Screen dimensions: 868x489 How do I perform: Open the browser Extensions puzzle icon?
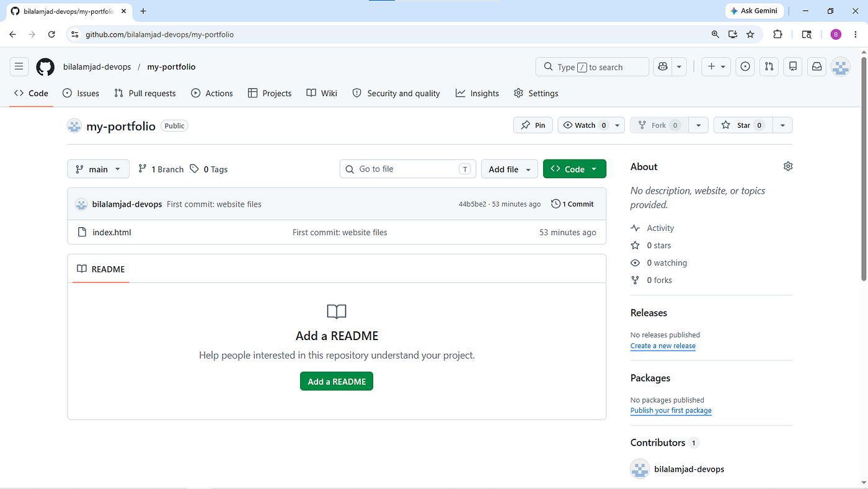777,34
